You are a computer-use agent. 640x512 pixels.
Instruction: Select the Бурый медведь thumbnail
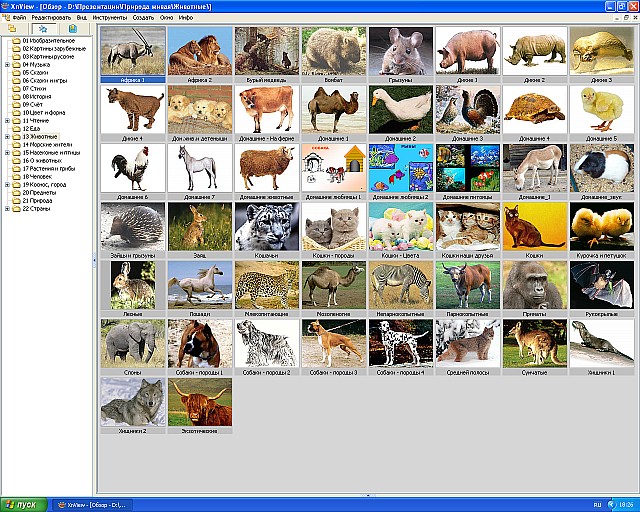click(267, 51)
